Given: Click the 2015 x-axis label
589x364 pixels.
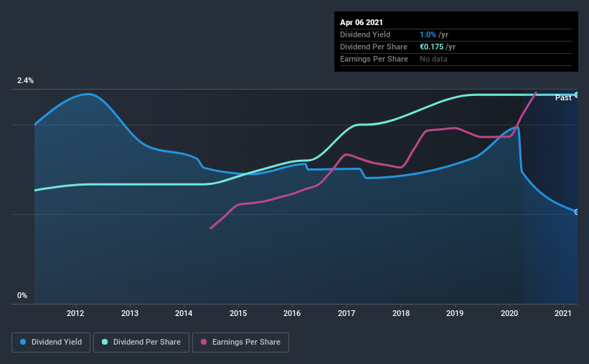Looking at the screenshot, I should coord(238,313).
